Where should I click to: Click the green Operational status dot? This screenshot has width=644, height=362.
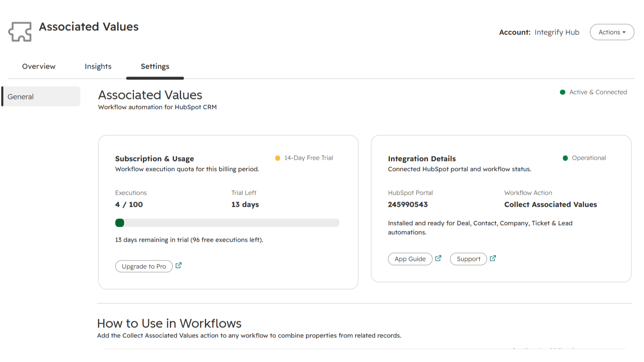(565, 158)
